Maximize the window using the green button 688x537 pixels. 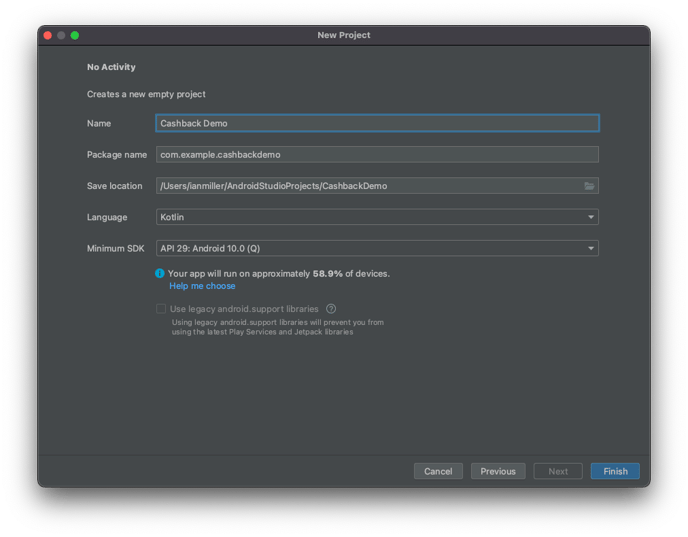[75, 35]
